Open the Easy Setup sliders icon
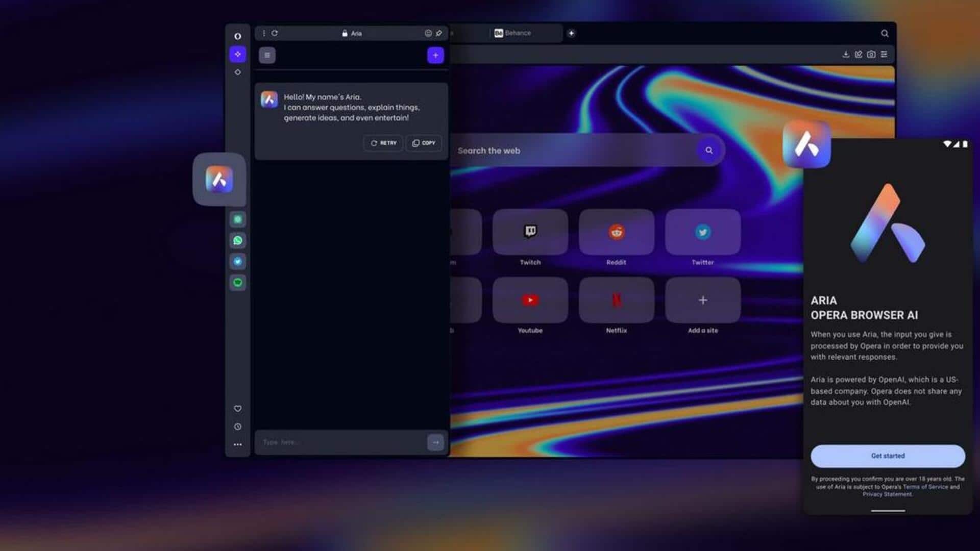The width and height of the screenshot is (980, 551). [884, 54]
